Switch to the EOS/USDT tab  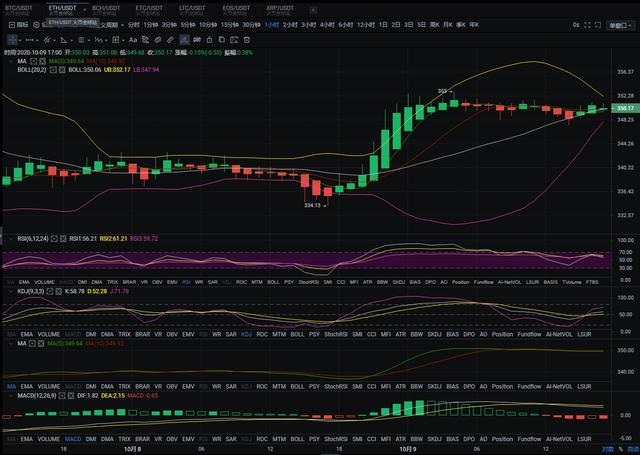[x=236, y=10]
